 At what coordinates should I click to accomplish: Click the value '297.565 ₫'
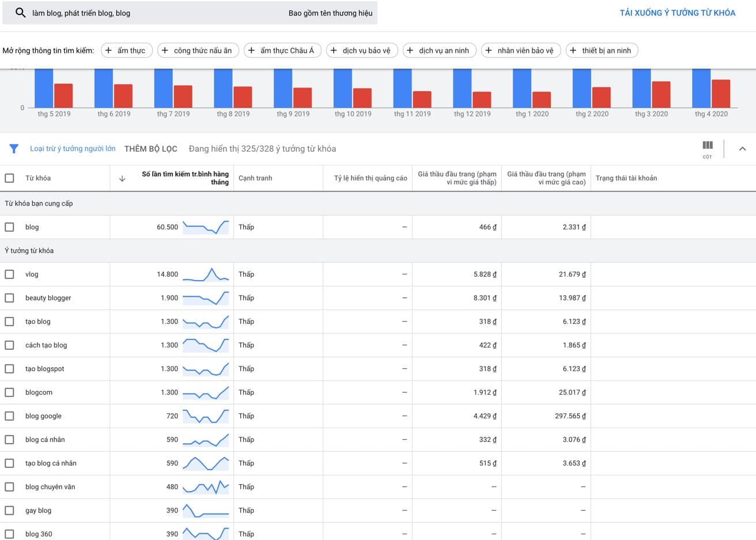point(570,416)
